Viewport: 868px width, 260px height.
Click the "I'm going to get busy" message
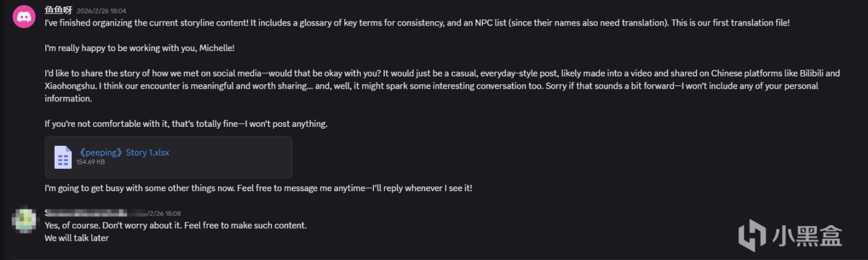click(258, 189)
